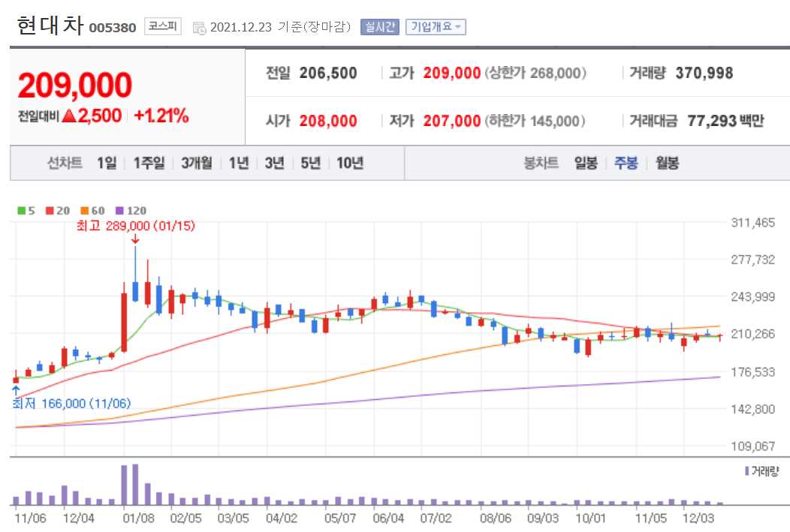The width and height of the screenshot is (790, 532).
Task: Select the 일봉 daily chart tab
Action: [x=584, y=163]
